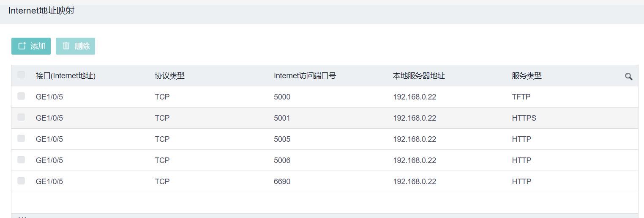Click the 服务类型 column header
Image resolution: width=644 pixels, height=218 pixels.
527,76
